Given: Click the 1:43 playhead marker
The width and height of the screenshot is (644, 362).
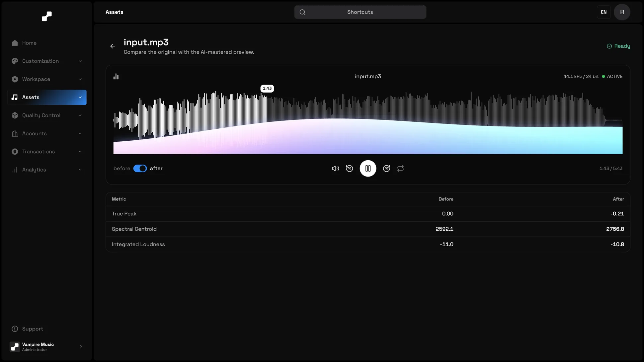Looking at the screenshot, I should click(267, 88).
